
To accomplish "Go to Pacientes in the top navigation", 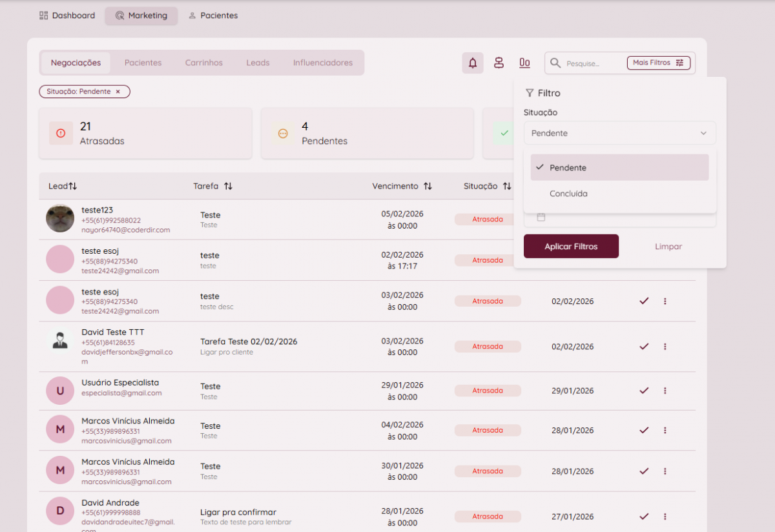I will coord(212,15).
